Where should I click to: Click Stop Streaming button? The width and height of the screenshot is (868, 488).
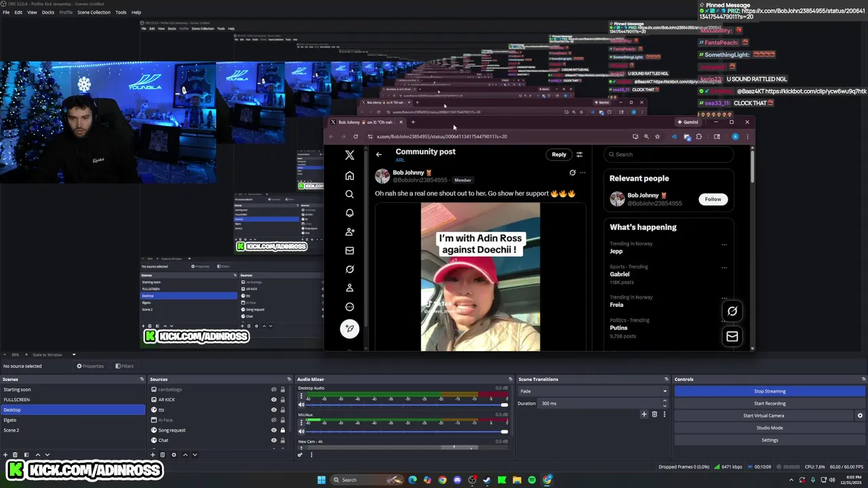pyautogui.click(x=770, y=391)
